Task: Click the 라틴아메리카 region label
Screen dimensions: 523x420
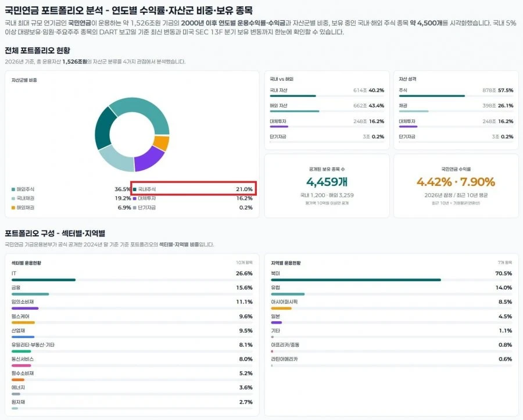Action: click(x=284, y=360)
